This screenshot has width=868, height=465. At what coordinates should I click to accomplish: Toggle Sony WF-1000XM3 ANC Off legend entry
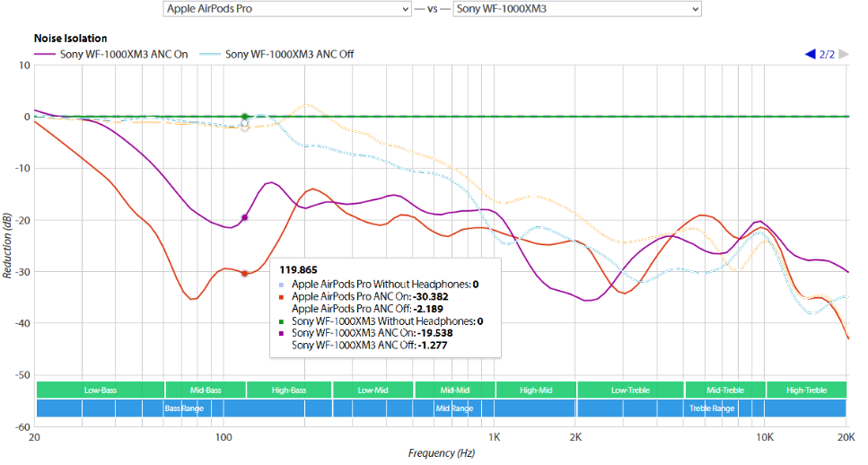(x=276, y=54)
